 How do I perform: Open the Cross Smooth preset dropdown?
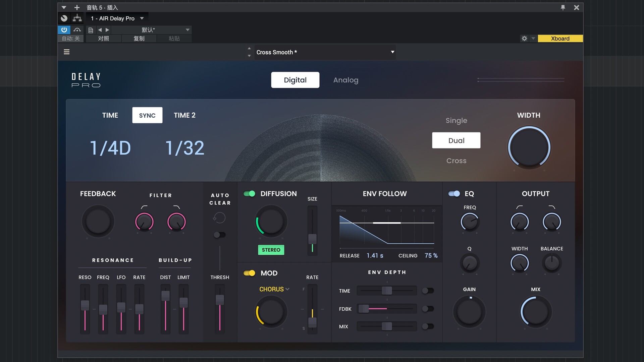392,52
